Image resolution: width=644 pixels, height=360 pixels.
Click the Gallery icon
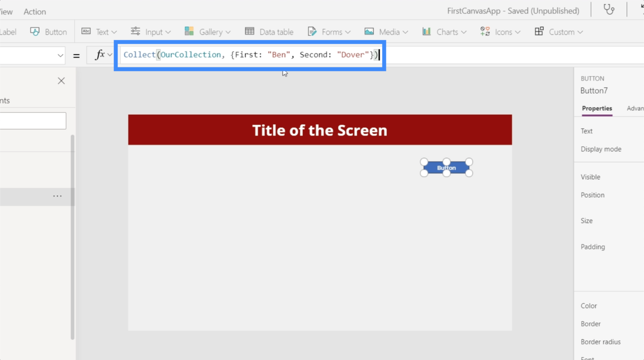(189, 31)
